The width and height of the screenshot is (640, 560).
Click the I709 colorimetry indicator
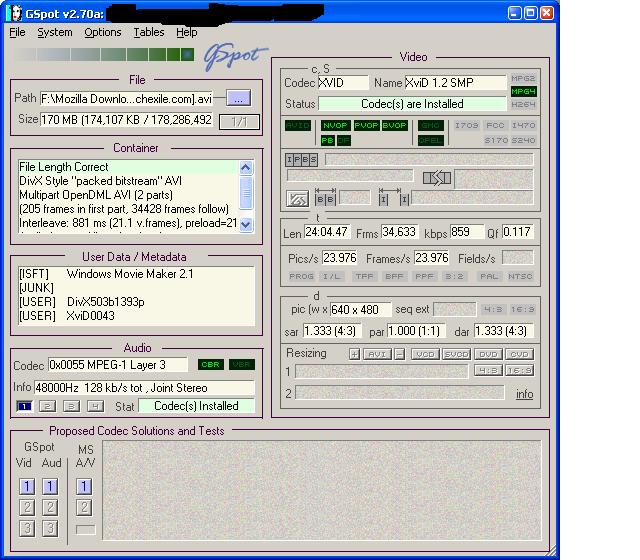coord(467,125)
